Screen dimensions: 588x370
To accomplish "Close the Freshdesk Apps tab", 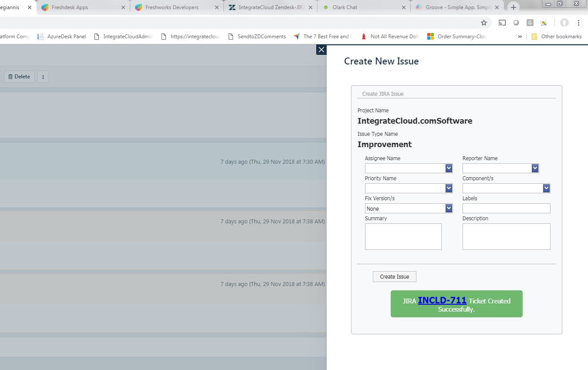I will (x=123, y=7).
